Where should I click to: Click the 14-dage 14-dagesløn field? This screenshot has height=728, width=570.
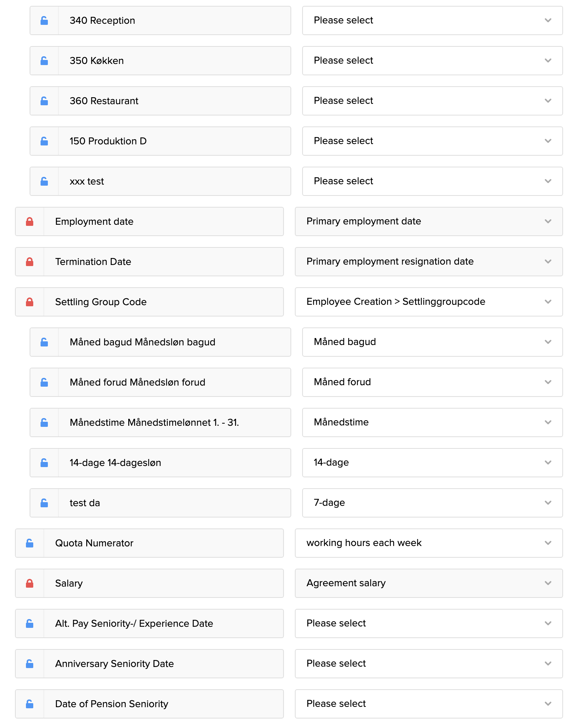(174, 463)
